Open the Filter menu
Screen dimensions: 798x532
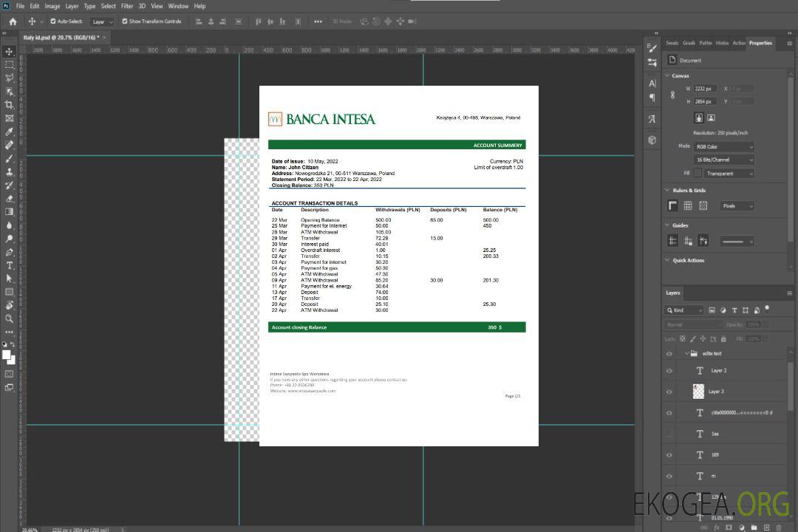(127, 6)
